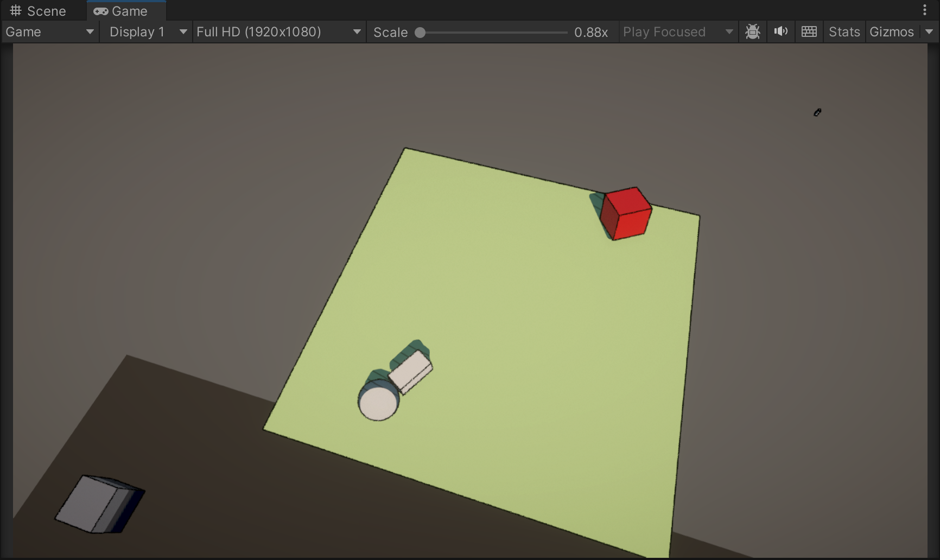Click the Frame Debugger bug icon
This screenshot has width=940, height=560.
pos(752,32)
